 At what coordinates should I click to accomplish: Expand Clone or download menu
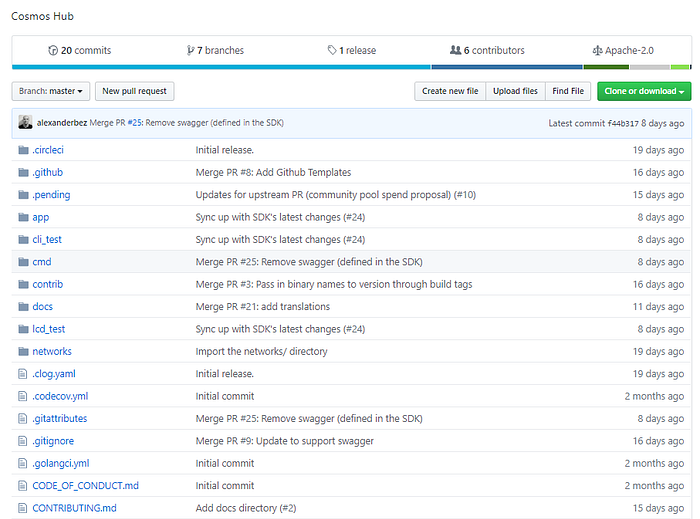pyautogui.click(x=644, y=91)
